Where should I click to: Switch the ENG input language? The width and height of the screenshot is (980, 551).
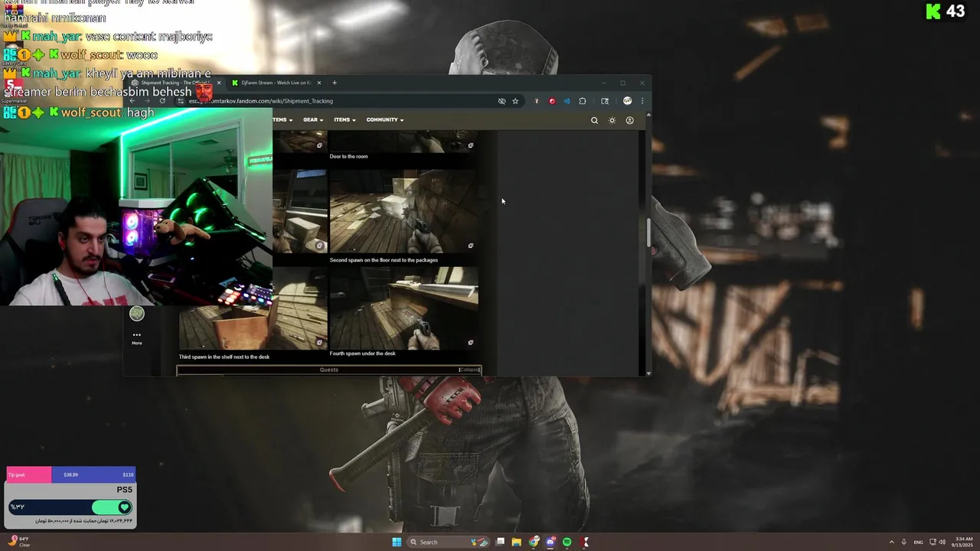(x=918, y=542)
